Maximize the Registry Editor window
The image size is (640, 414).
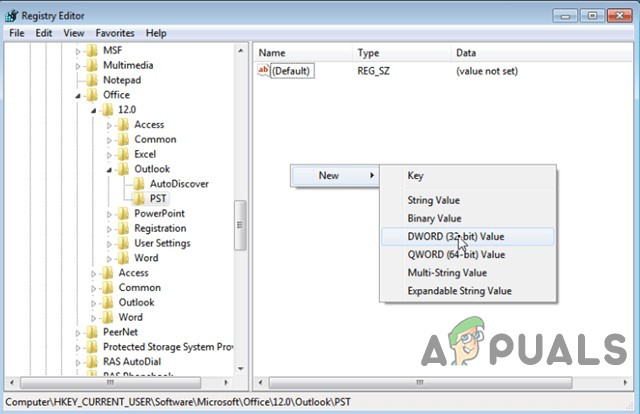coord(592,16)
